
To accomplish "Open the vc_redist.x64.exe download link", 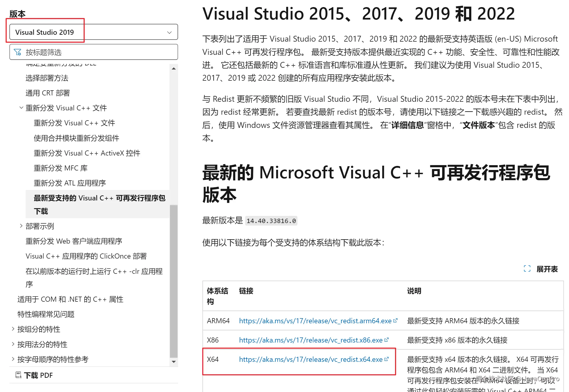I will [x=310, y=359].
